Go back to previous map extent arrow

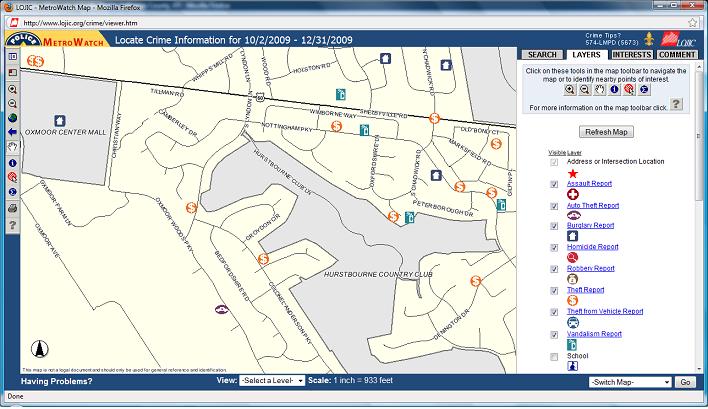pyautogui.click(x=12, y=131)
